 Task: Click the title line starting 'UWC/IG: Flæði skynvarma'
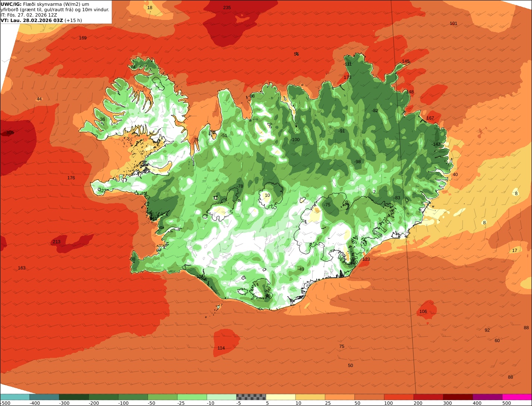pyautogui.click(x=45, y=4)
